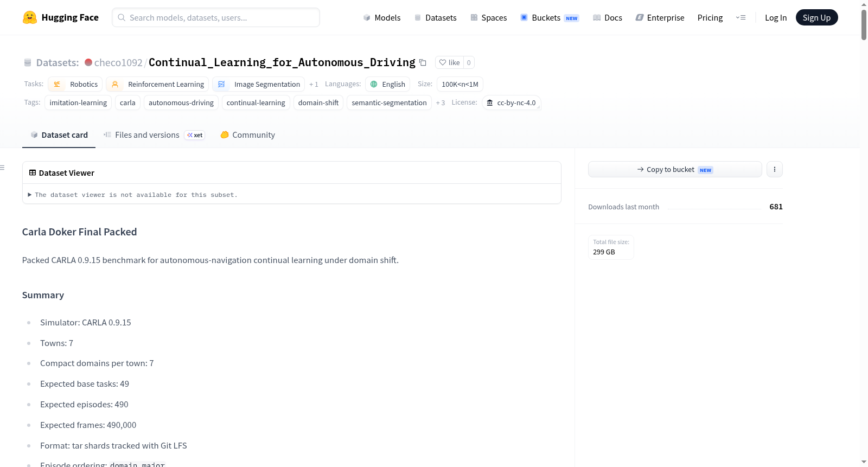Click the cc-by-nc-4.0 license tag
The width and height of the screenshot is (868, 467).
tap(511, 103)
